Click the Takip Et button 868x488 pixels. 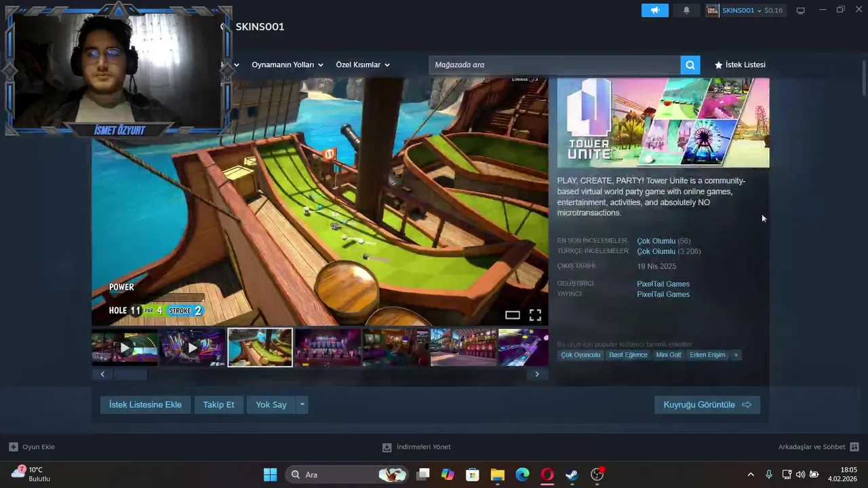(218, 405)
